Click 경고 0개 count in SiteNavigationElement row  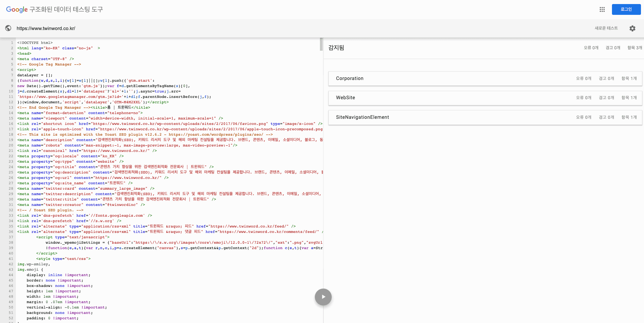tap(606, 117)
